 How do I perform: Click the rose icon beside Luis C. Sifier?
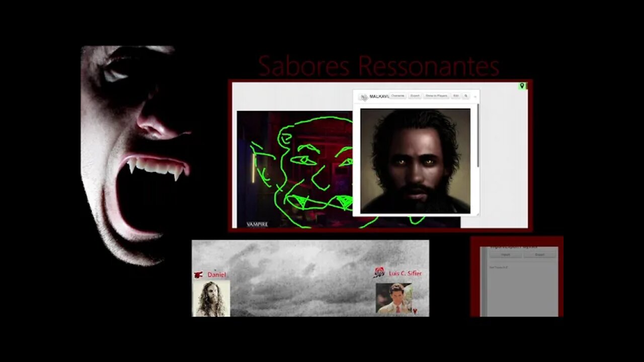(379, 273)
